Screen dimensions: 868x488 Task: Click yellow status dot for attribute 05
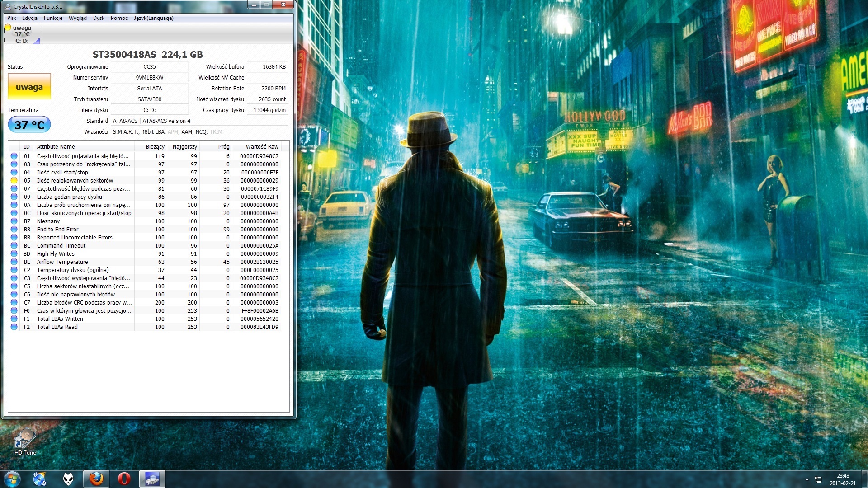click(x=14, y=180)
